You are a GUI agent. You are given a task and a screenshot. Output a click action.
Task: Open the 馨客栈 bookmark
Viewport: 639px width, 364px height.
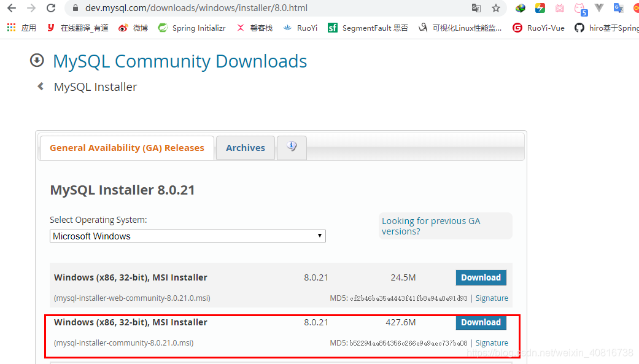point(255,28)
